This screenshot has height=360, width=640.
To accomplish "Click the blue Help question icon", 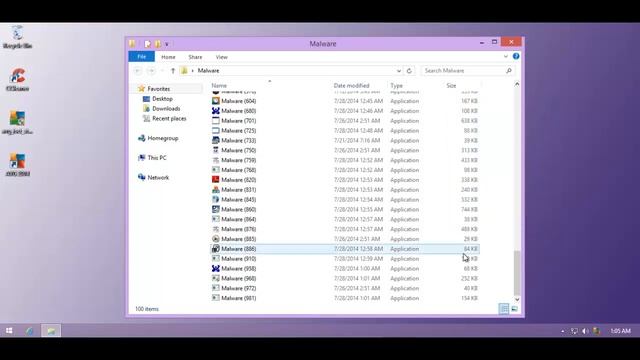I will [x=516, y=56].
